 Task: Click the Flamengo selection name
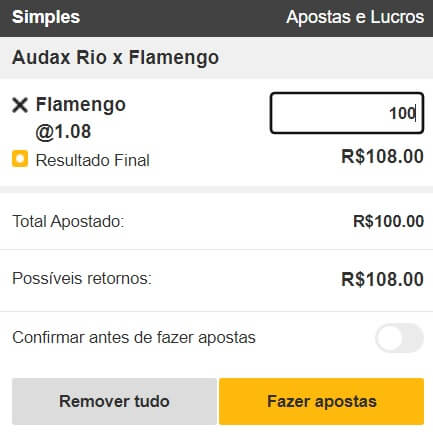pos(81,105)
